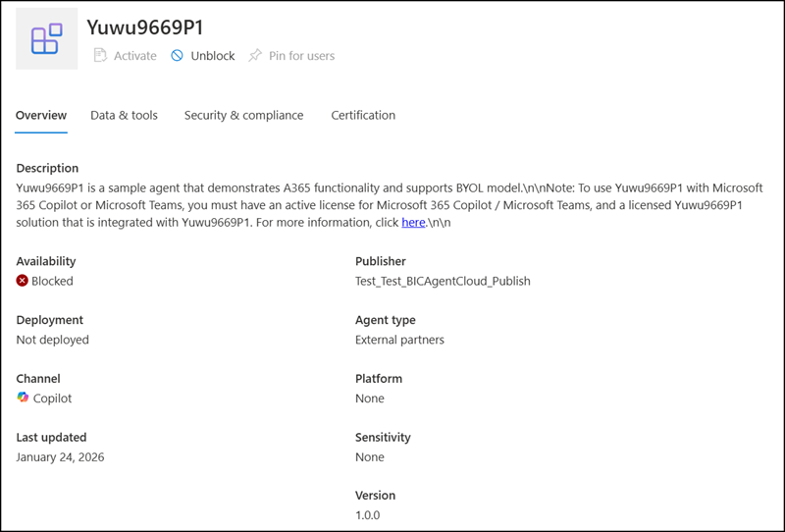Image resolution: width=785 pixels, height=532 pixels.
Task: Click the Publisher label
Action: pyautogui.click(x=381, y=261)
